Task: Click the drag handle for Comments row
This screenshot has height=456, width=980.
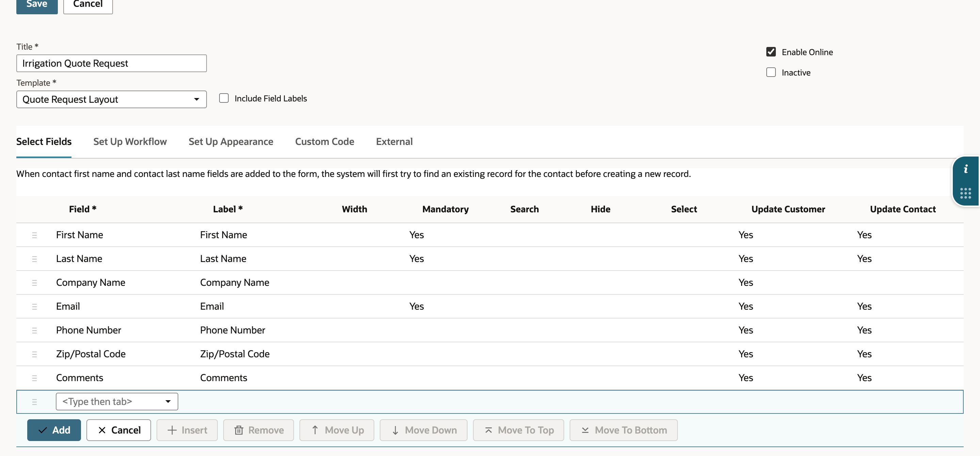Action: click(34, 378)
